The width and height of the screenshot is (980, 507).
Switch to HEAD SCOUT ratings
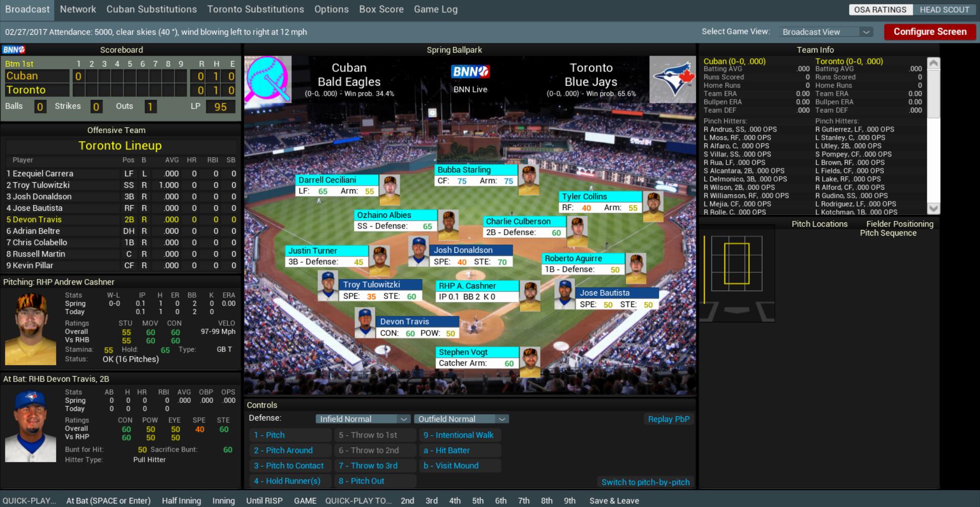coord(944,10)
